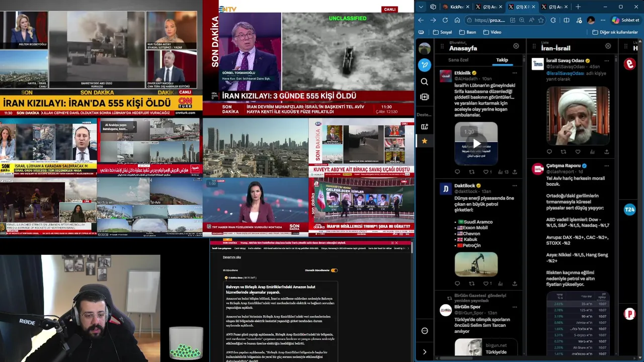Select the starred deck icon in sidebar
This screenshot has height=362, width=644.
click(425, 141)
